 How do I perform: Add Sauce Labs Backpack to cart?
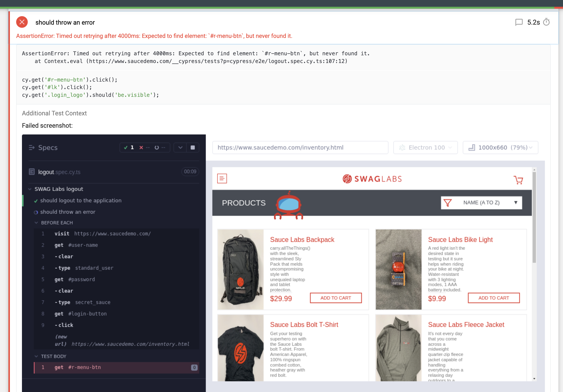336,298
